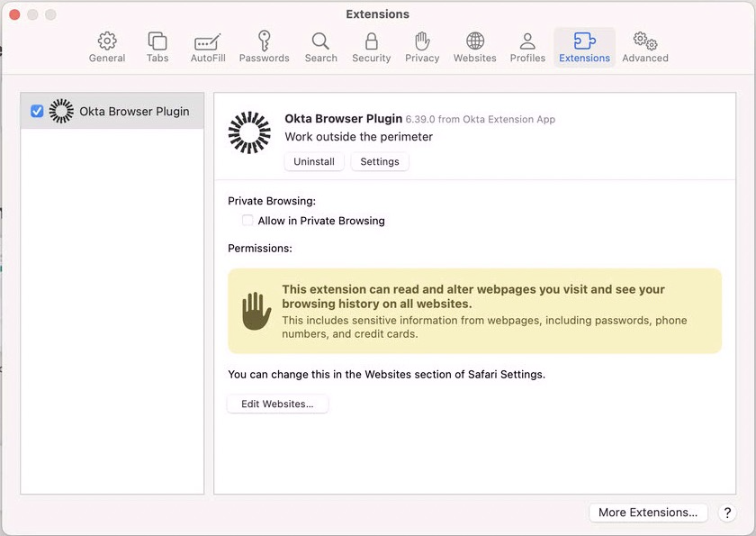Open the Security lock icon
The height and width of the screenshot is (536, 756).
click(x=371, y=41)
